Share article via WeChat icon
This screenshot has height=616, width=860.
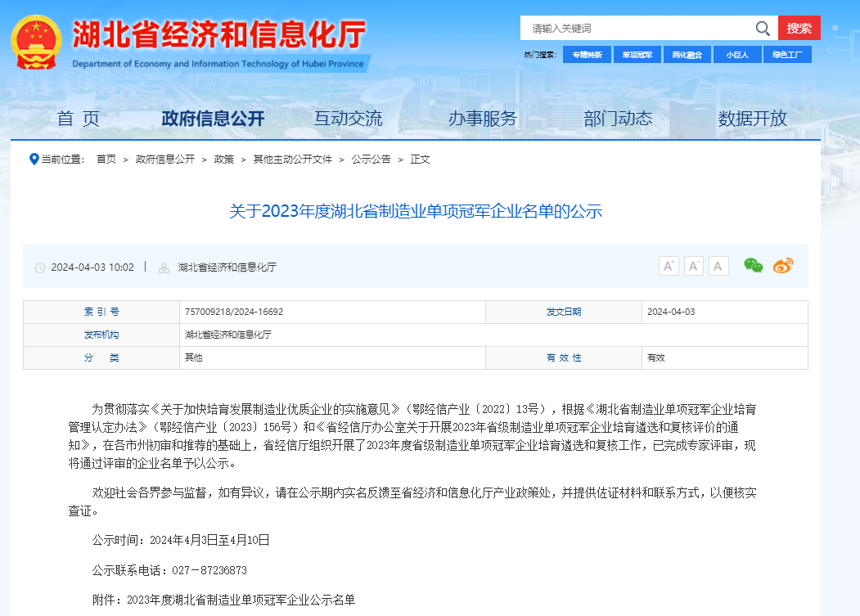pyautogui.click(x=753, y=265)
